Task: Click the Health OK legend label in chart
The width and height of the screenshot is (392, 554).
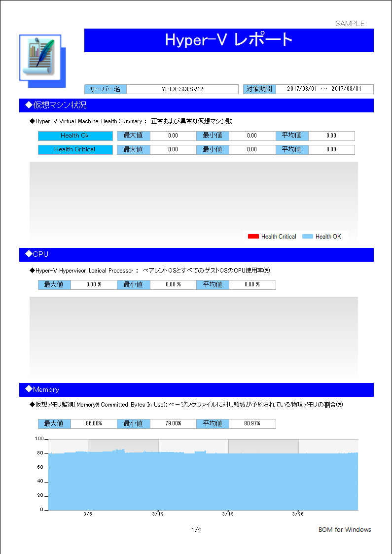Action: (328, 237)
